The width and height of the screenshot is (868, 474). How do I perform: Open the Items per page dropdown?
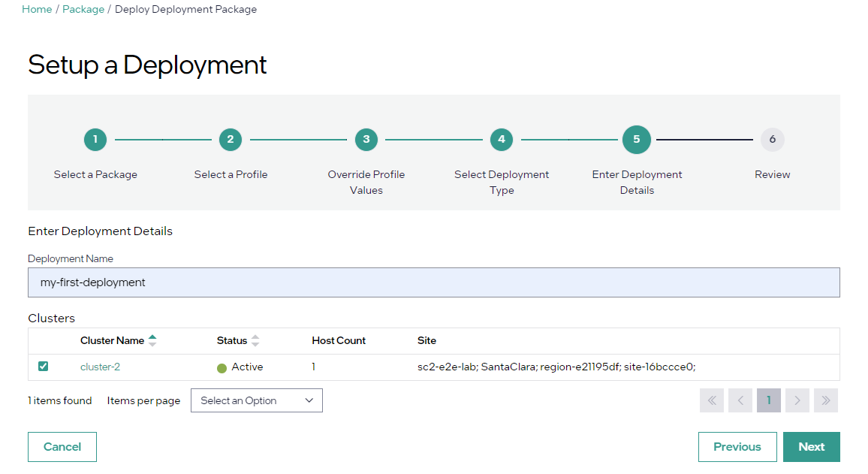tap(257, 400)
